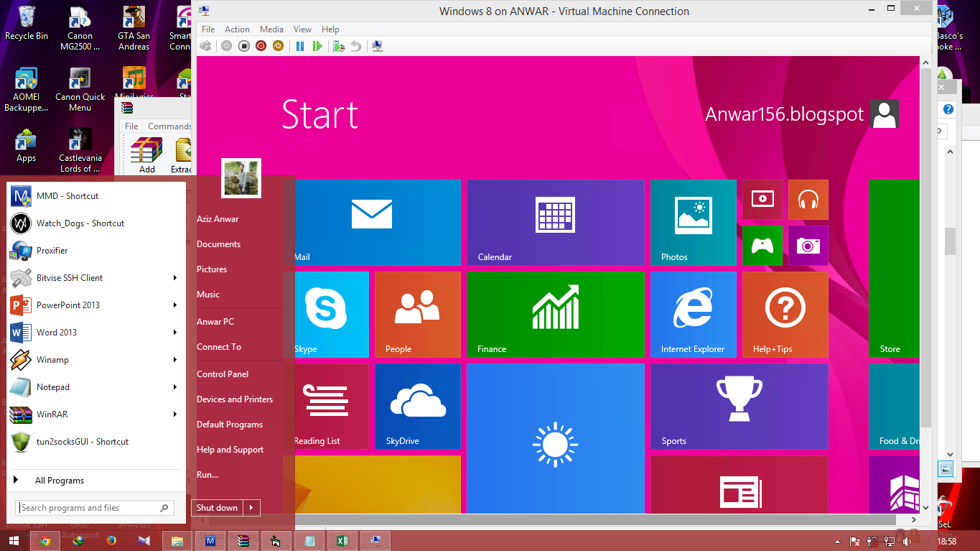The height and width of the screenshot is (551, 980).
Task: Click the red Shut Down VM toolbar button
Action: point(261,46)
